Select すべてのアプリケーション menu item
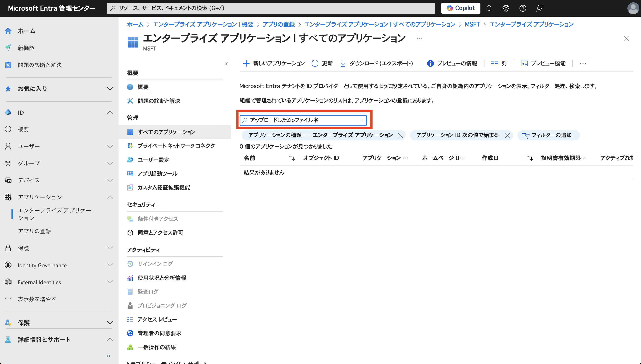The width and height of the screenshot is (641, 364). tap(175, 132)
